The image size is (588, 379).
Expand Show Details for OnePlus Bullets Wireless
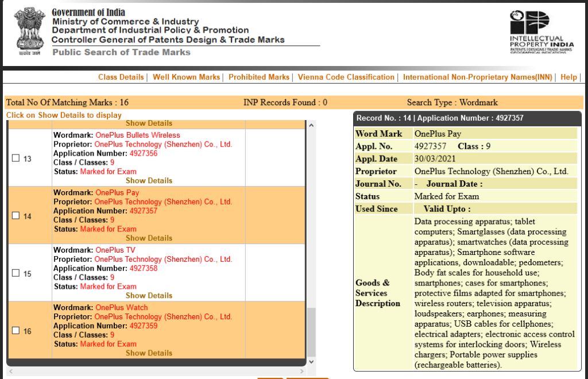[149, 180]
